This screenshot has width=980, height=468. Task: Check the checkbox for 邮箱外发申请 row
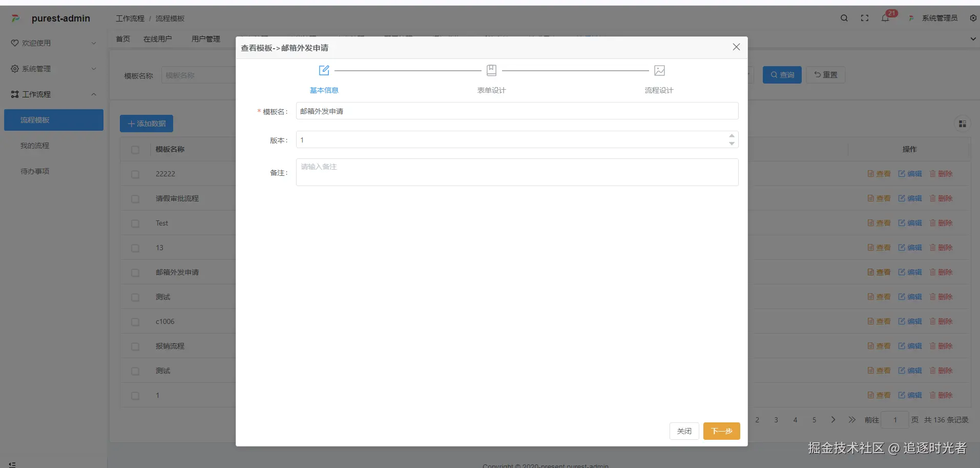pos(135,273)
